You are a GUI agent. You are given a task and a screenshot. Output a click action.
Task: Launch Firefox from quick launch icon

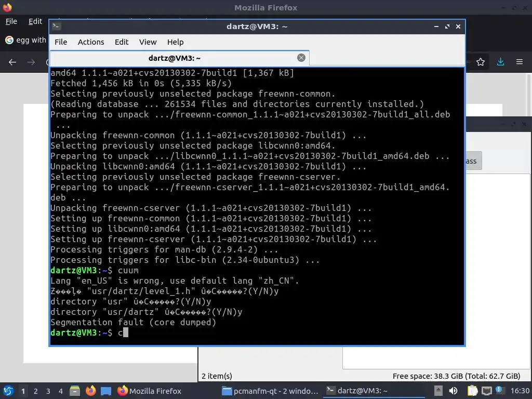click(x=90, y=391)
